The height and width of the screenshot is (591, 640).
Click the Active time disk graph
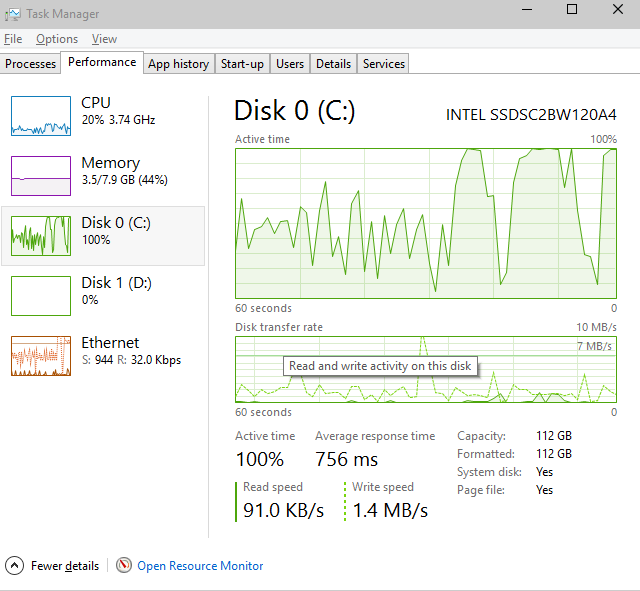coord(426,223)
